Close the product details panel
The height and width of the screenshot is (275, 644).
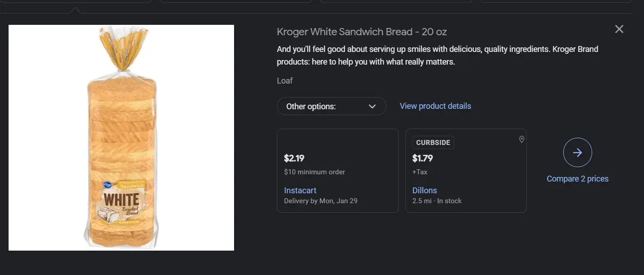(619, 29)
